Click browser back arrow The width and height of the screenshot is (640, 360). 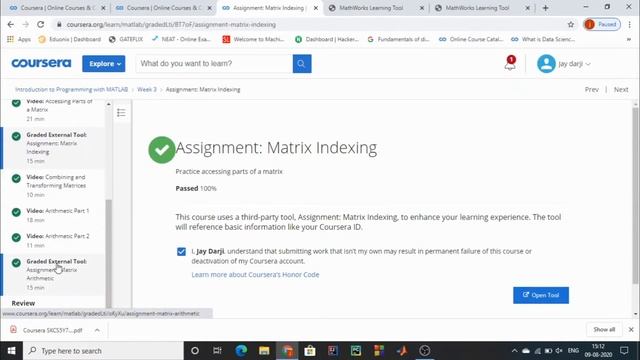pyautogui.click(x=11, y=24)
